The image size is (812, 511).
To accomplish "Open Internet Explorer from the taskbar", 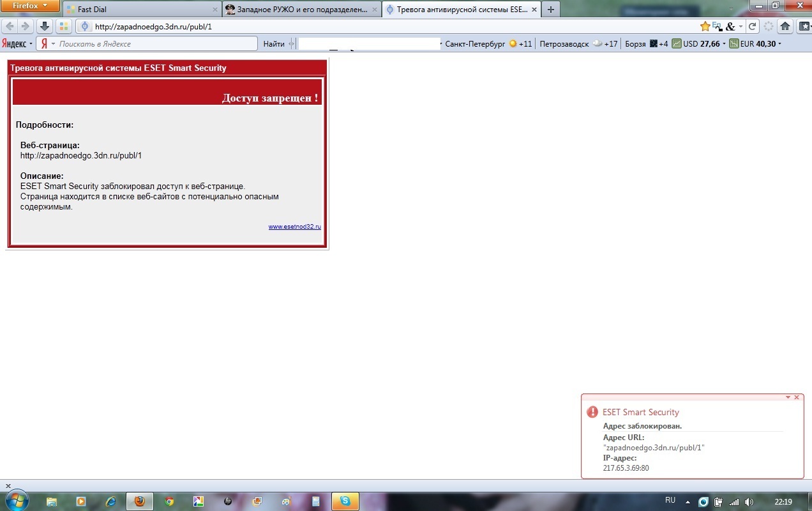I will [x=110, y=501].
